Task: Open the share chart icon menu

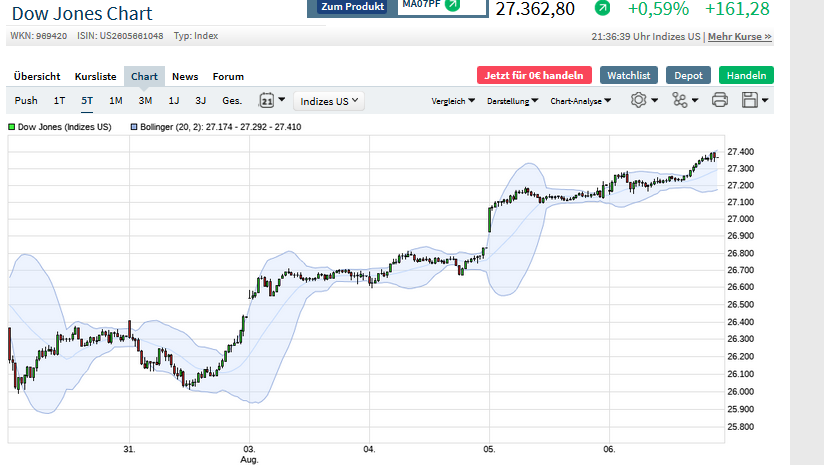Action: (681, 100)
